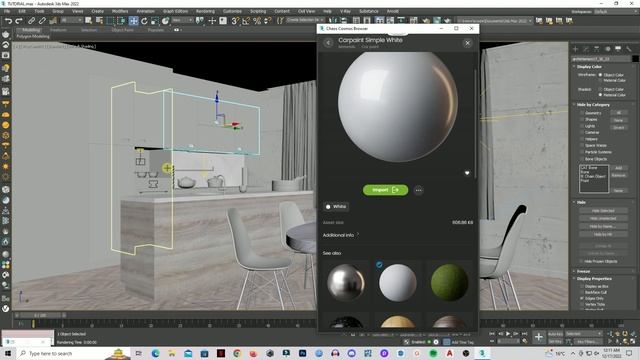Open the selection filter All dropdown
The image size is (640, 360).
click(x=71, y=20)
